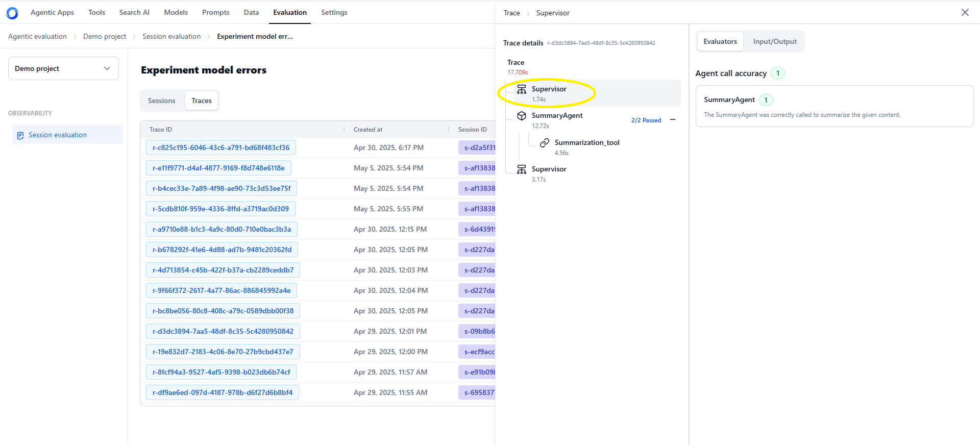Open trace r-b4cec33e-7a89-4f98-ae90-73c3d53ee75f
Viewport: 980px width, 445px height.
(x=222, y=188)
